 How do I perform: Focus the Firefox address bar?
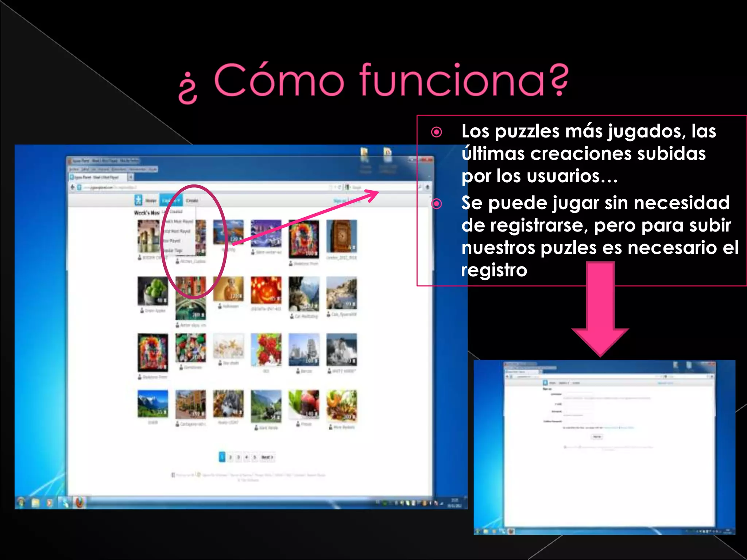(204, 187)
